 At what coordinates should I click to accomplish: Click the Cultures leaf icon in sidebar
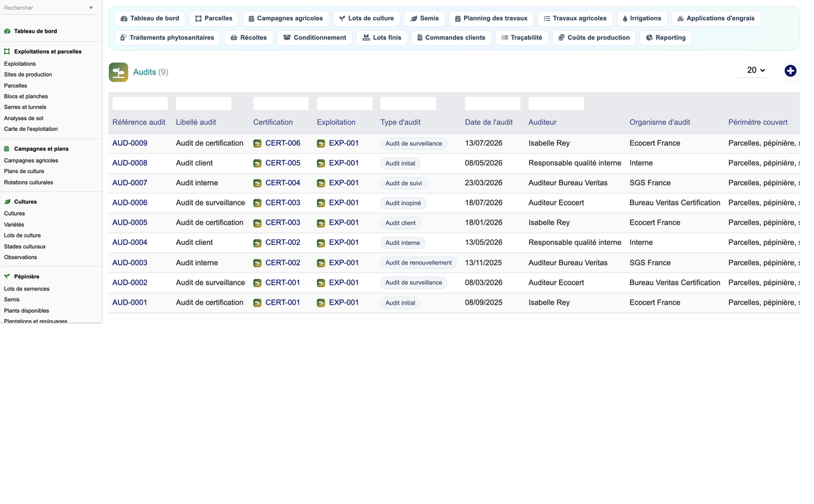tap(7, 201)
